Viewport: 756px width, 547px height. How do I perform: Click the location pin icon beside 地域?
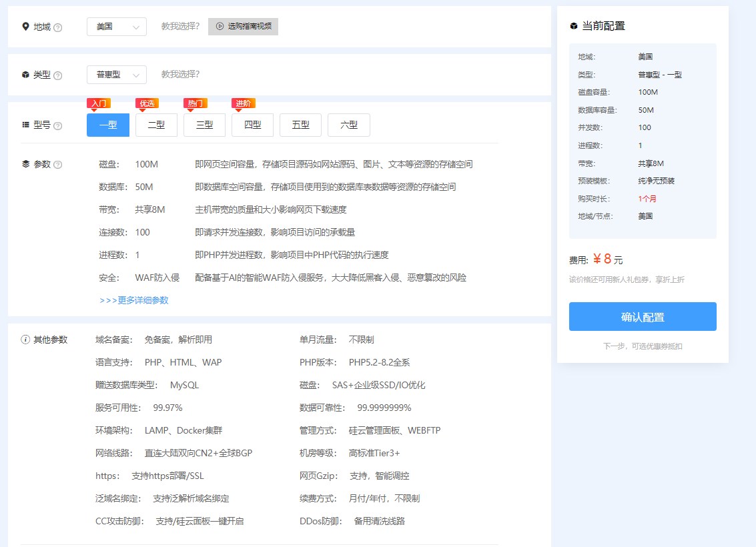pos(25,27)
